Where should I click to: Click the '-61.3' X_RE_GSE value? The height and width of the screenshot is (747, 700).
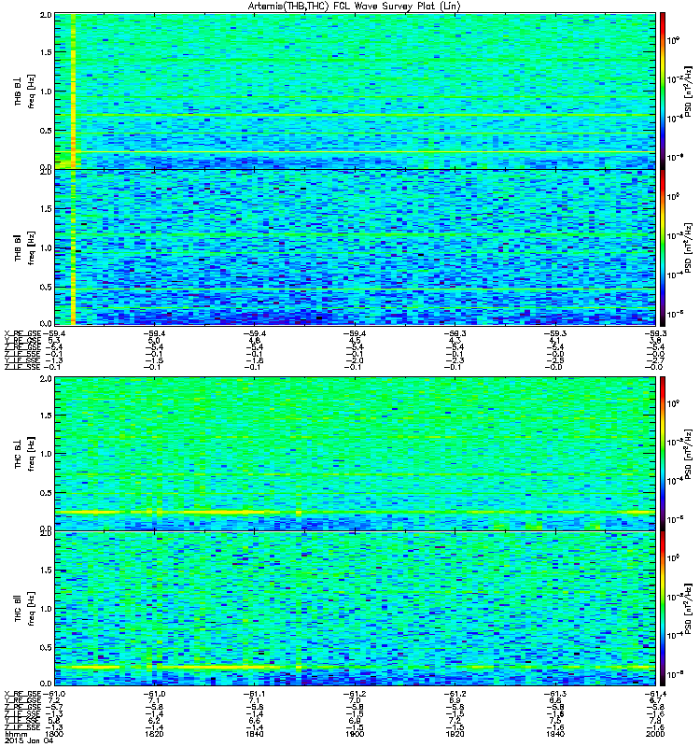554,694
